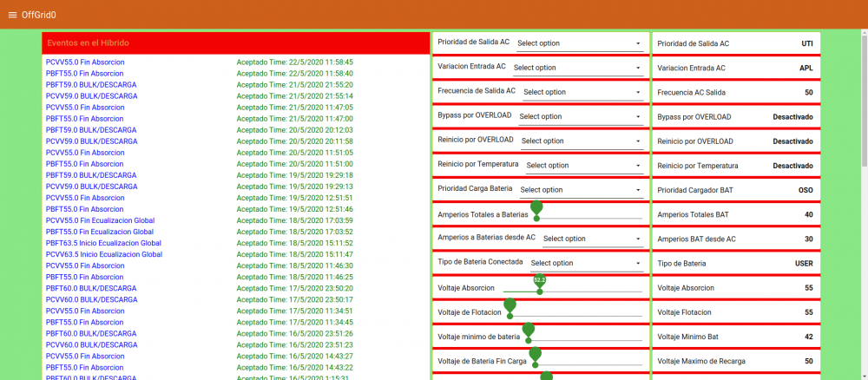
Task: Open the Prioridad de Salida AC dropdown
Action: pyautogui.click(x=580, y=43)
